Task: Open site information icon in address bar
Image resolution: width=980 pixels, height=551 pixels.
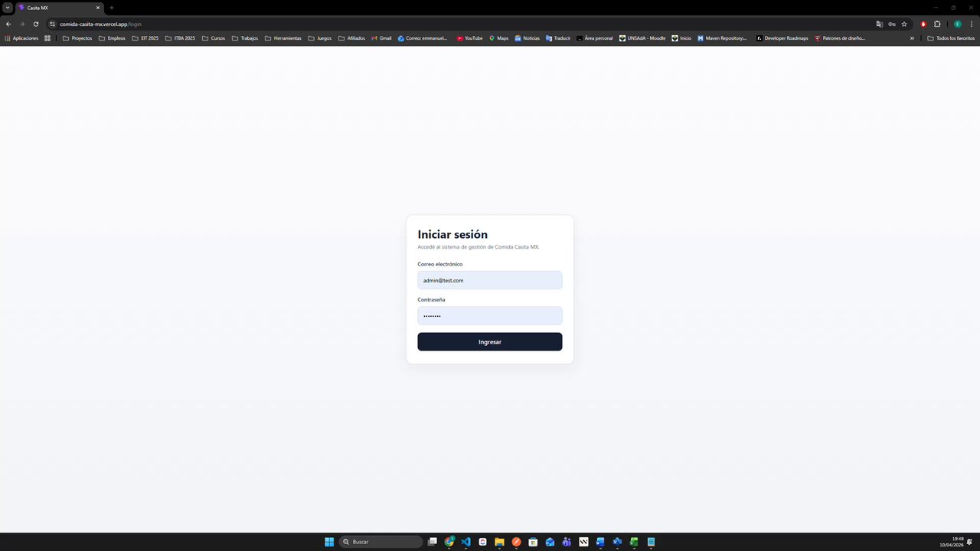Action: [x=52, y=24]
